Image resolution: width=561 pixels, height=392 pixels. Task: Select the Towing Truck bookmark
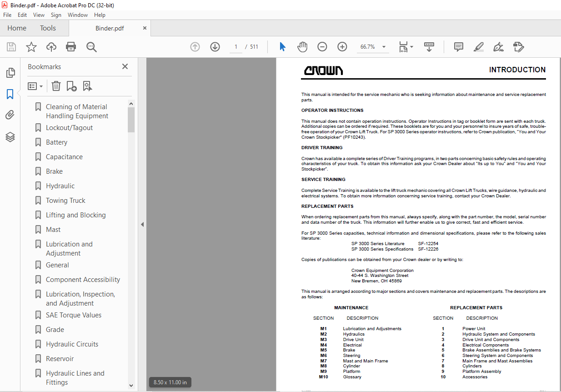(65, 201)
